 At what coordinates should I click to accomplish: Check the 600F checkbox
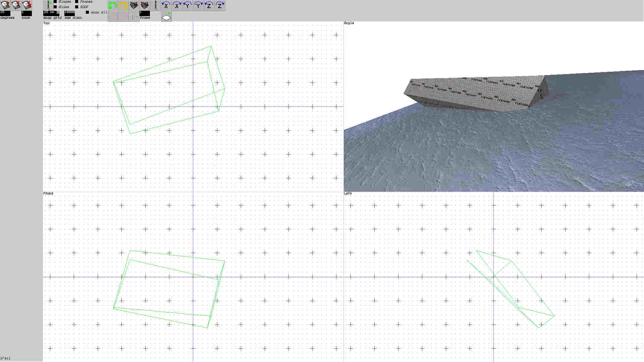76,6
